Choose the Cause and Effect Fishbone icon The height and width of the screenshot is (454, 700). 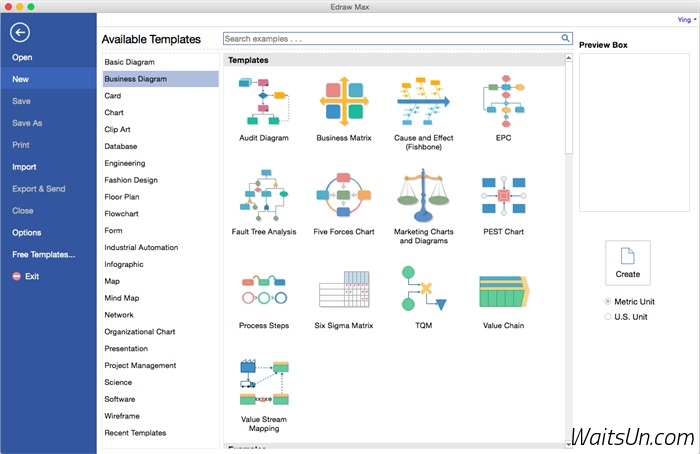click(x=423, y=102)
